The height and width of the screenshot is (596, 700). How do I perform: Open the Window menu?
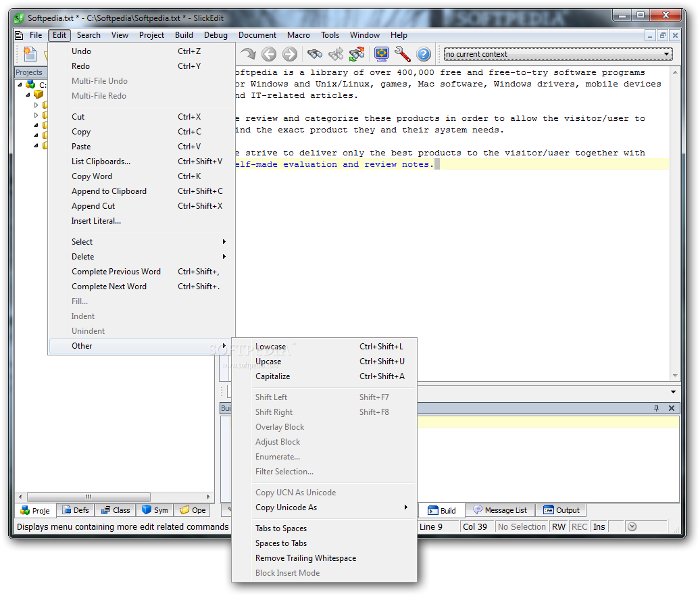tap(364, 35)
